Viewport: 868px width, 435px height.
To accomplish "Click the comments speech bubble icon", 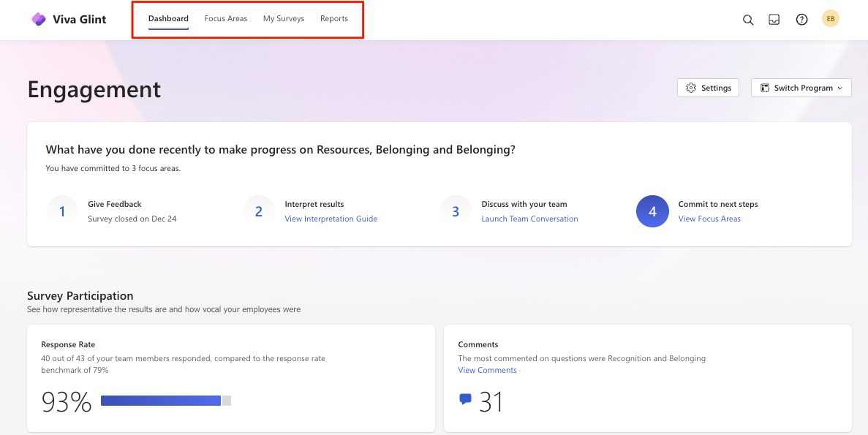I will [x=465, y=399].
